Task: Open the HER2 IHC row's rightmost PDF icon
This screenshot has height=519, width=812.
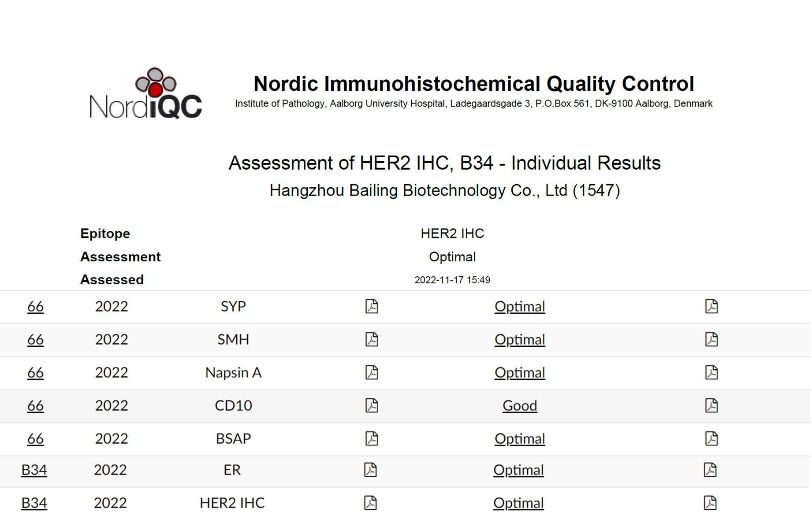Action: (710, 503)
